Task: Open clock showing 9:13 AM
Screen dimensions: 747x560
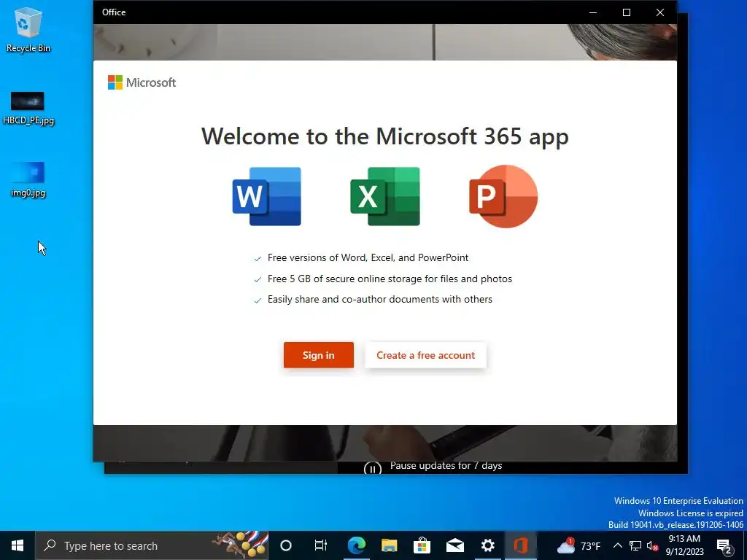Action: click(x=684, y=545)
